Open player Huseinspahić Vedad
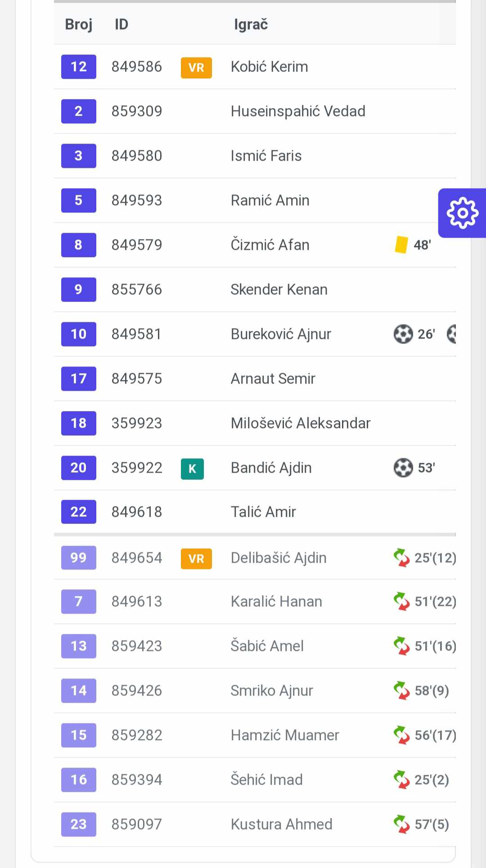Screen dimensions: 486x868 [x=298, y=111]
